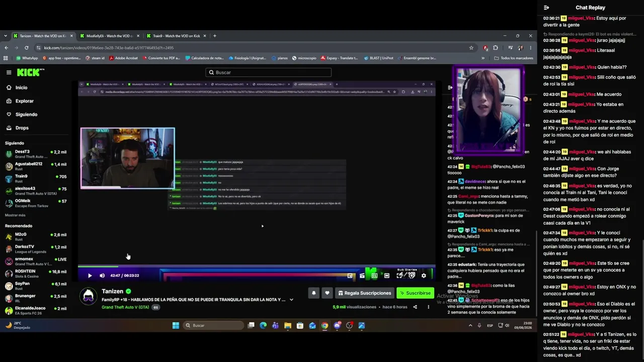Screen dimensions: 644x362
Task: Open OGMeik channel avatar
Action: [x=9, y=203]
